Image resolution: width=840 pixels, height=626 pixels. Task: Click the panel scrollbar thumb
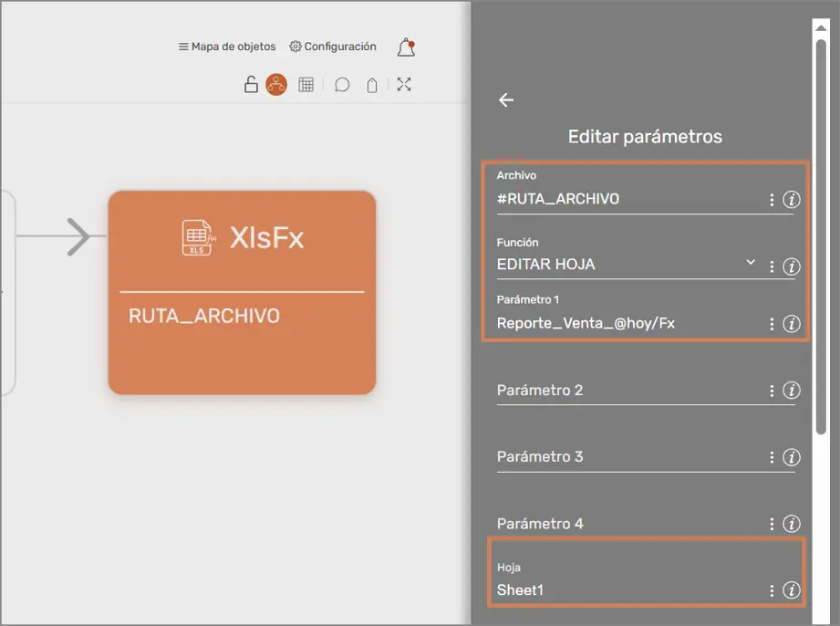821,235
